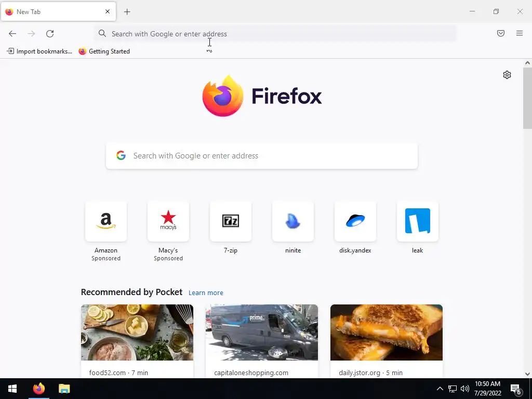Screen dimensions: 532x399
Task: Click Firefox icon in the taskbar
Action: [38, 389]
